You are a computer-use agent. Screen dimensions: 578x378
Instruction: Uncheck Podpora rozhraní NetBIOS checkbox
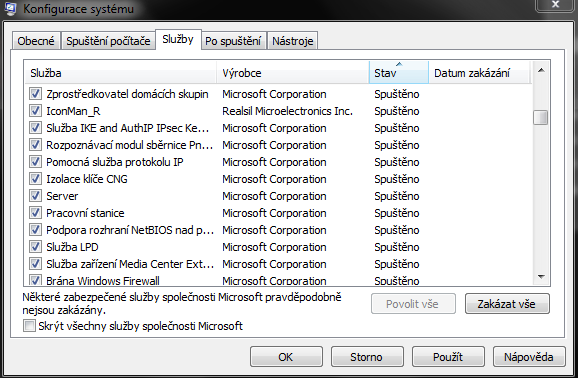35,229
